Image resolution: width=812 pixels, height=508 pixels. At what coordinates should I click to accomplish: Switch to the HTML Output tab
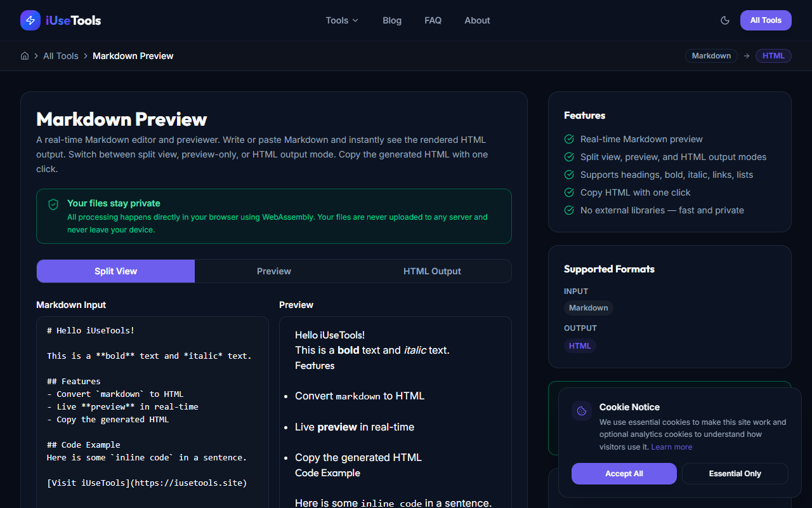432,271
